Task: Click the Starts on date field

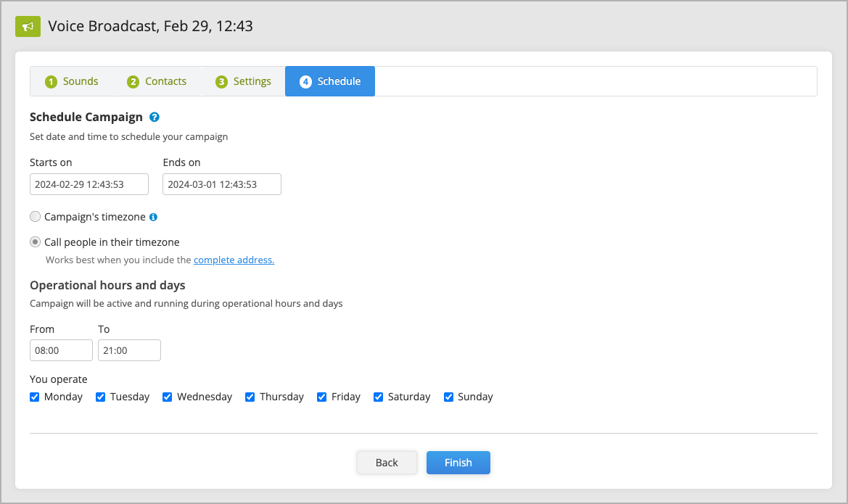Action: 89,184
